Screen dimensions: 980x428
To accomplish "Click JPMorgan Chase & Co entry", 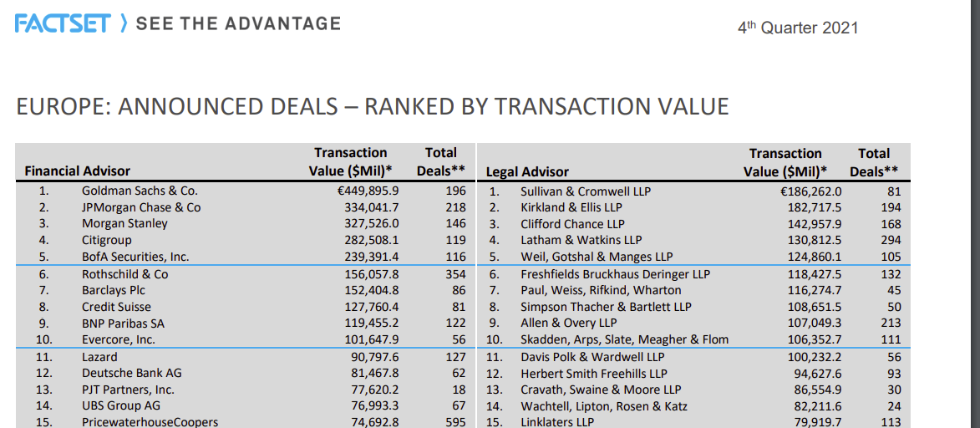I will click(x=141, y=207).
